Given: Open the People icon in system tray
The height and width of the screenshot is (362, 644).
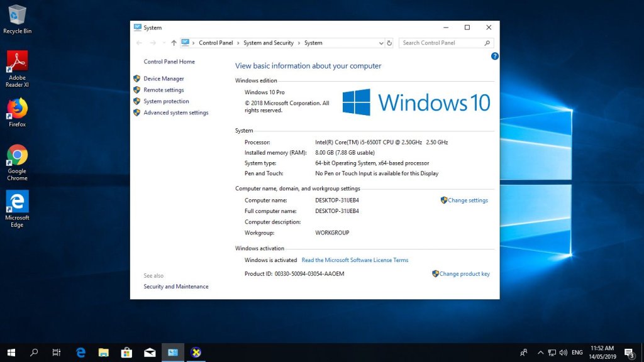Looking at the screenshot, I should point(524,353).
